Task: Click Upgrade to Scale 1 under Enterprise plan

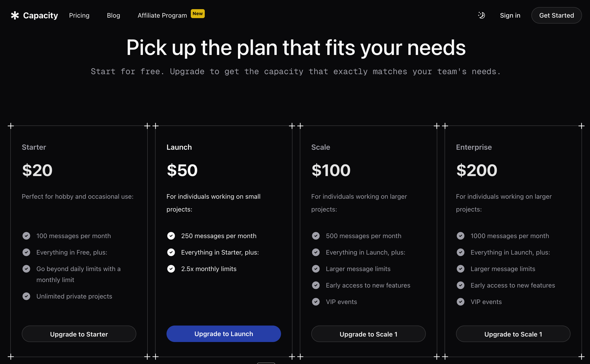Action: [x=513, y=334]
